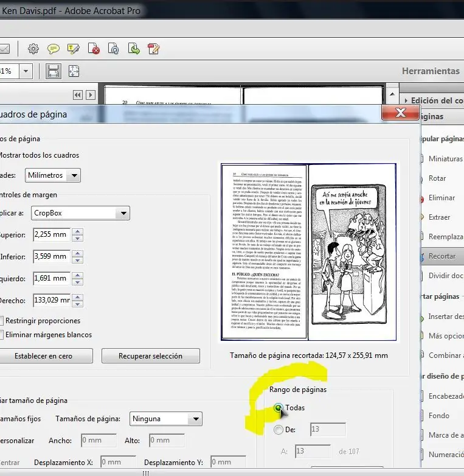464x476 pixels.
Task: Select Numeración in the tools panel
Action: pos(443,455)
